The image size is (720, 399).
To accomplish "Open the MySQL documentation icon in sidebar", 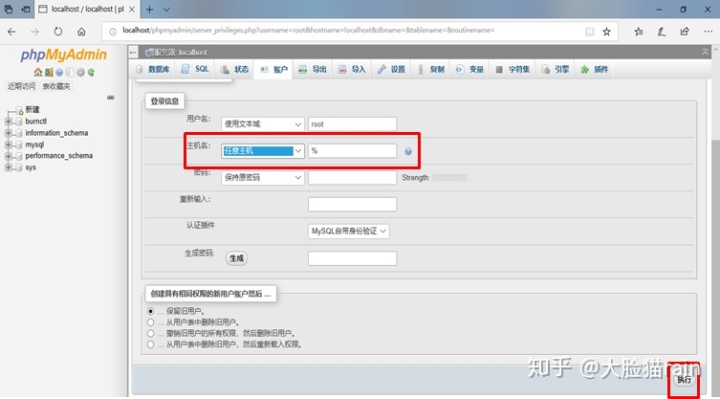I will point(69,72).
